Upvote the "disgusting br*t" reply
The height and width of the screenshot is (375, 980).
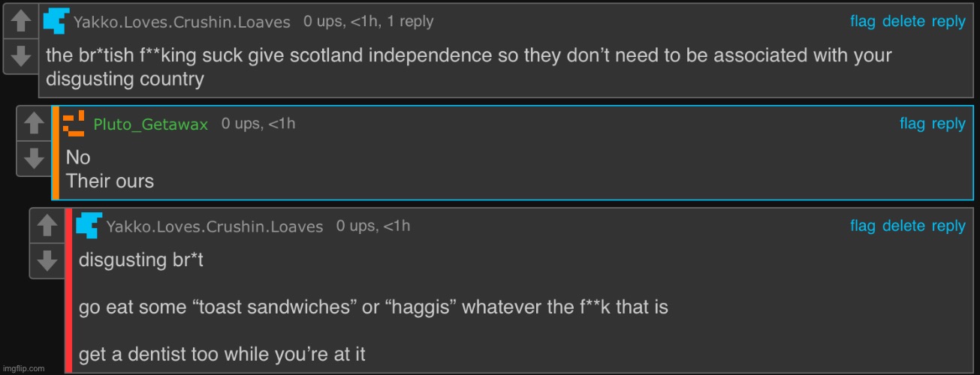(47, 226)
